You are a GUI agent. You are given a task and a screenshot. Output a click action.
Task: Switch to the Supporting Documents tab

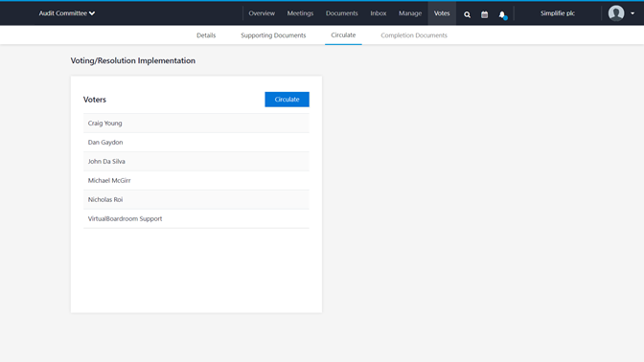tap(273, 35)
